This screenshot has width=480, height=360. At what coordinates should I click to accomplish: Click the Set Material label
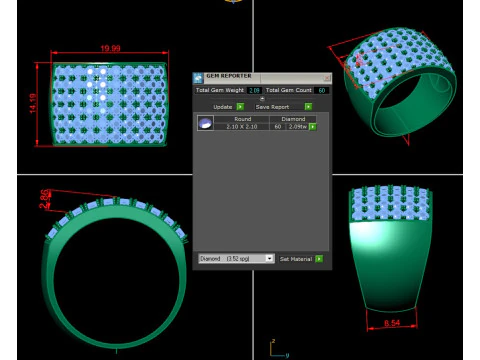[296, 259]
